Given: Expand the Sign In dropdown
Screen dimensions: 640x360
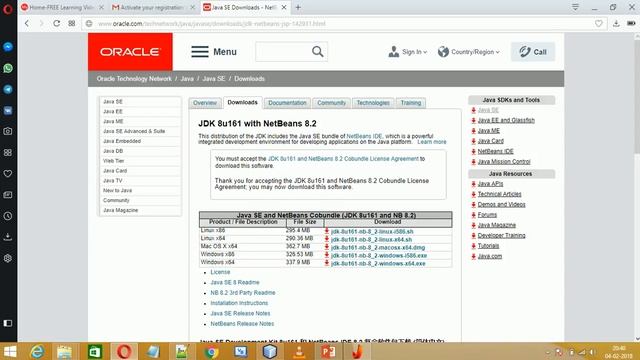Looking at the screenshot, I should click(x=407, y=52).
